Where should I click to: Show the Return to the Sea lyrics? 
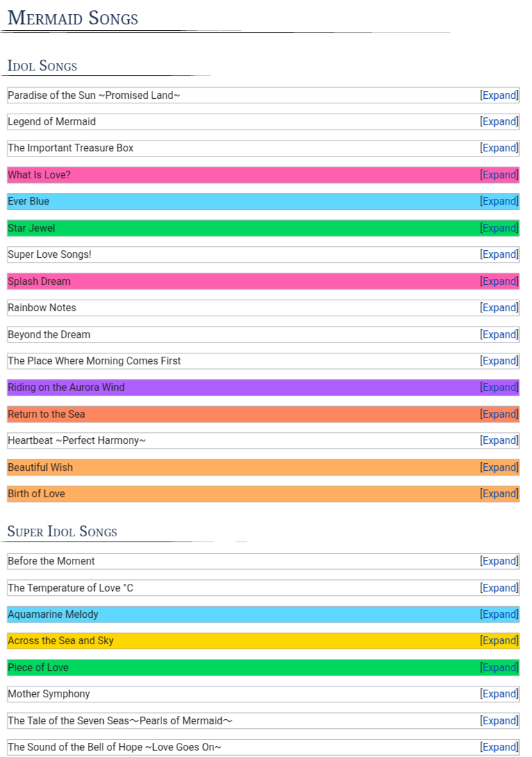(x=499, y=414)
